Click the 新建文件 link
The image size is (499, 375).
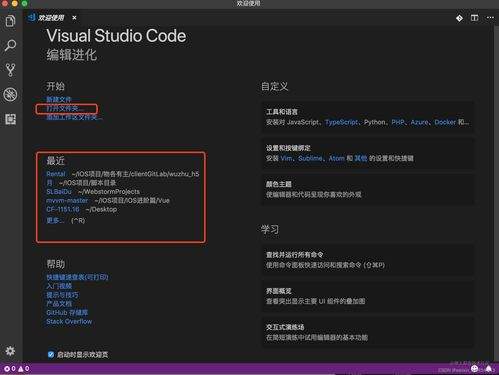point(59,99)
